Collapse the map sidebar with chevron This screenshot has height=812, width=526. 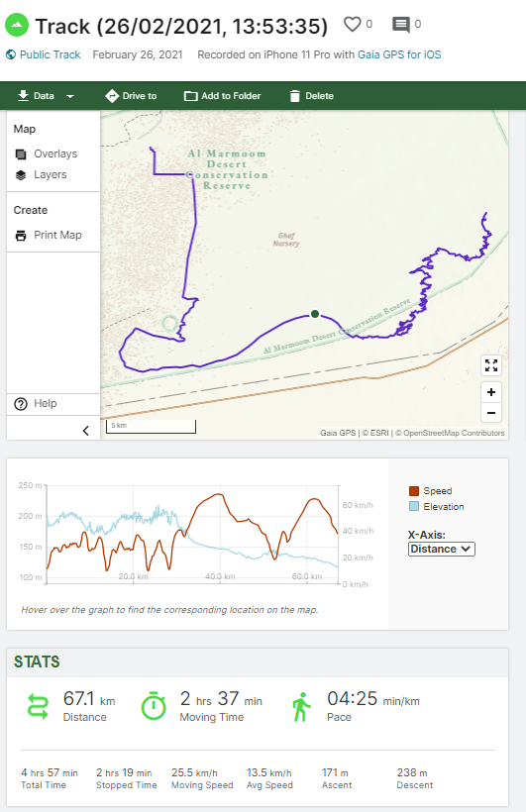point(86,431)
